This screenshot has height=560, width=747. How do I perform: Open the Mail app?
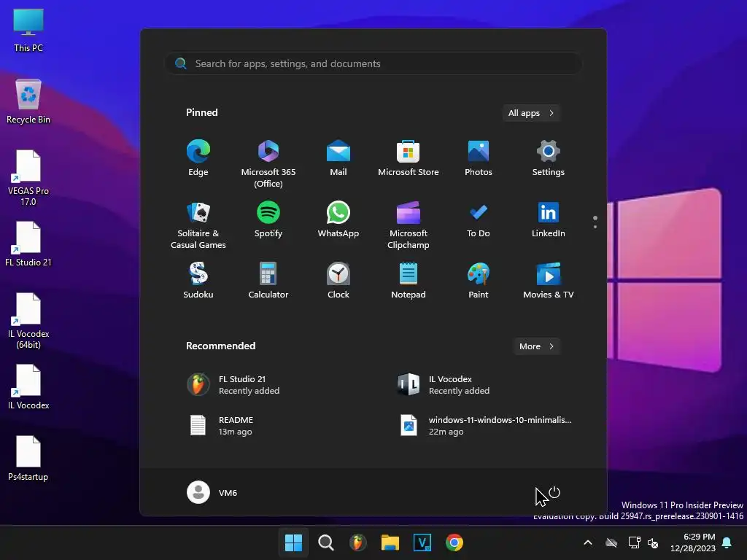(338, 158)
